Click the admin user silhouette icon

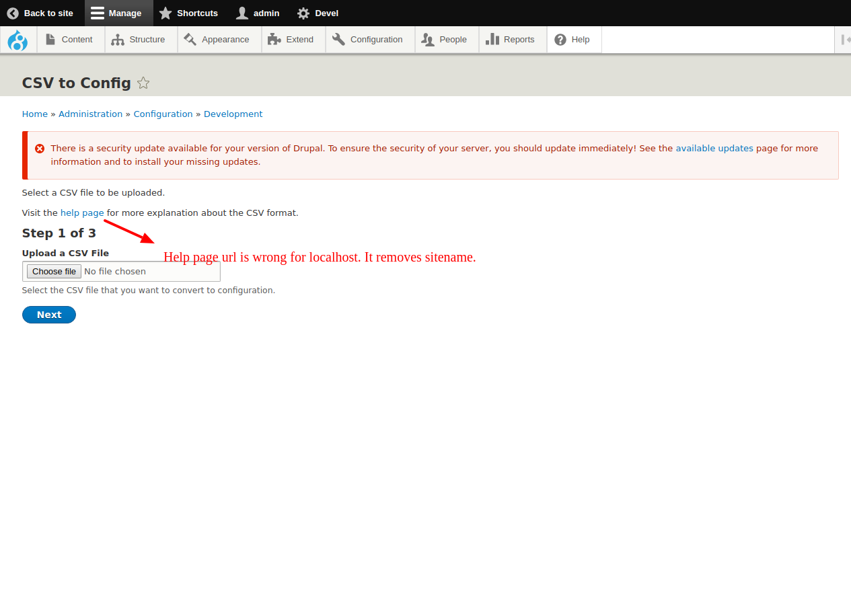[x=242, y=13]
